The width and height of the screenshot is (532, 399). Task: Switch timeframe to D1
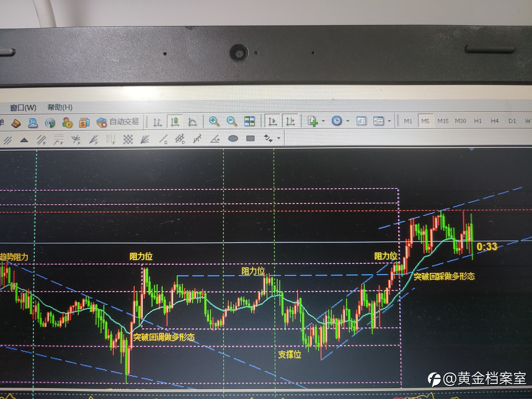[x=512, y=121]
